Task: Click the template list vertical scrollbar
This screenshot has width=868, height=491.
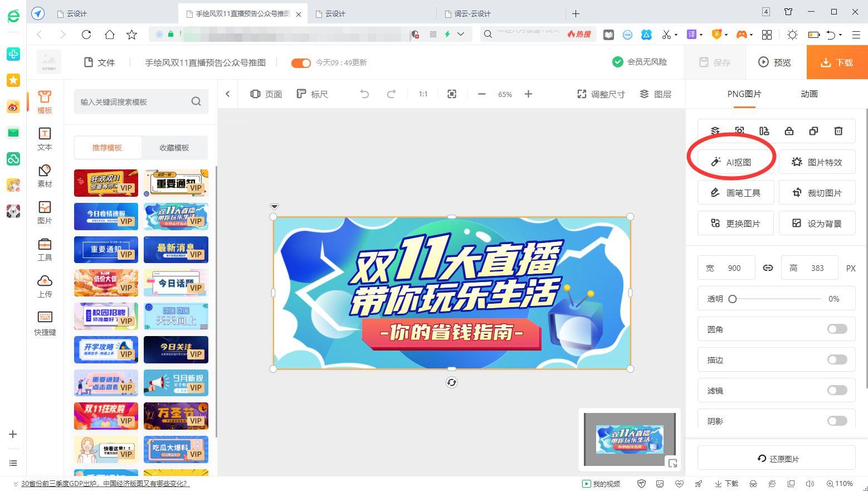Action: pos(216,301)
